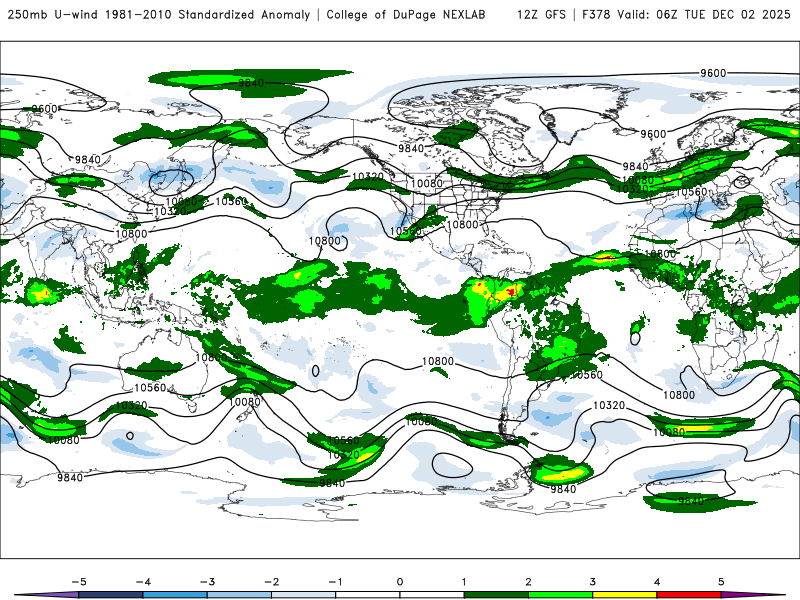Click the "F378" forecast hour text
The image size is (800, 600).
point(595,14)
